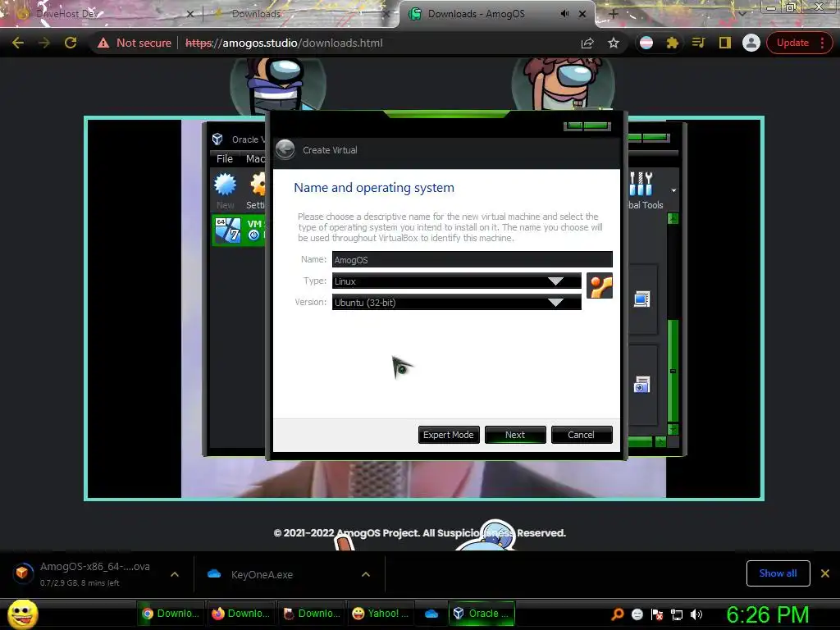This screenshot has width=840, height=630.
Task: Click the red Update button
Action: click(799, 43)
